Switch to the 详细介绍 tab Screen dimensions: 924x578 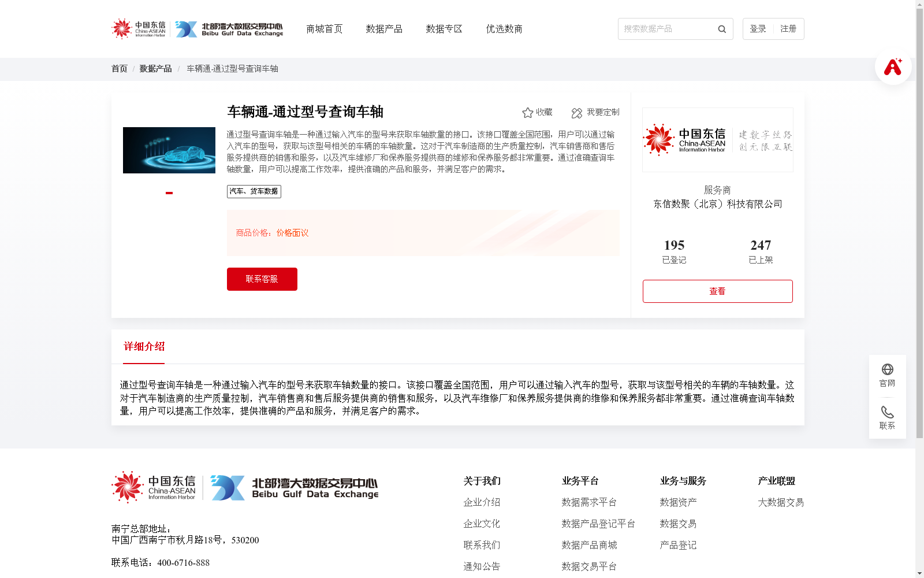click(143, 347)
